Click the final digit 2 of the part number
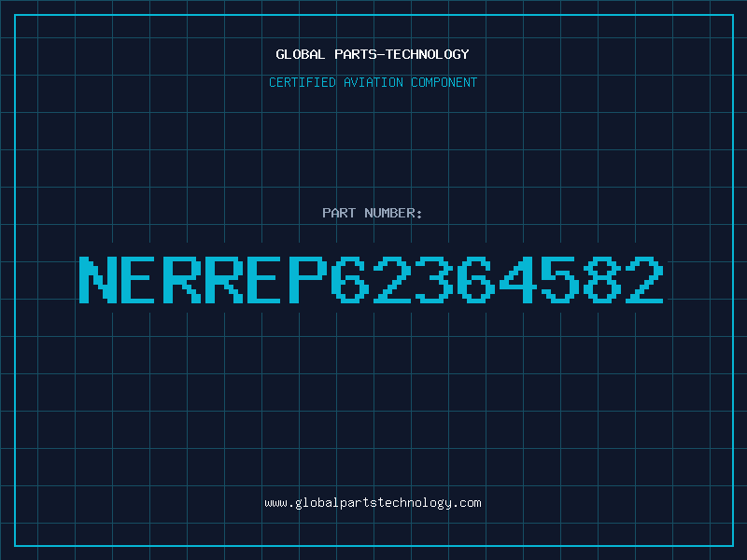The height and width of the screenshot is (560, 747). pos(644,279)
